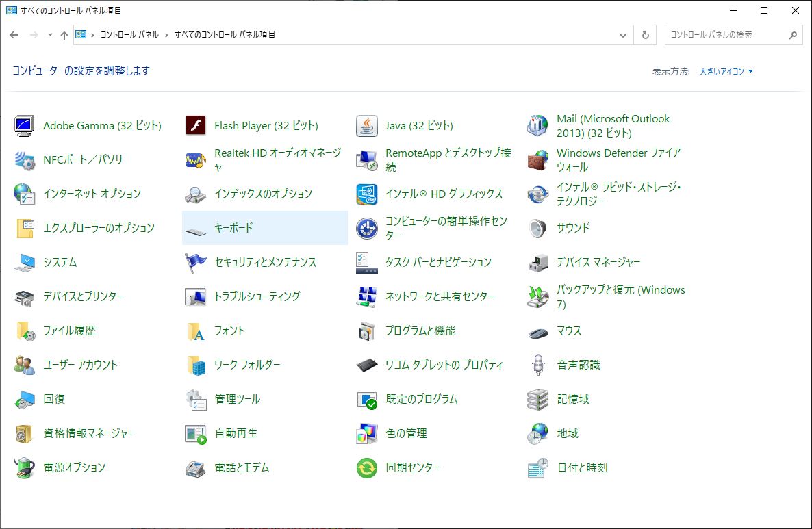Open the 同期センター green sync icon
Image resolution: width=812 pixels, height=529 pixels.
367,467
